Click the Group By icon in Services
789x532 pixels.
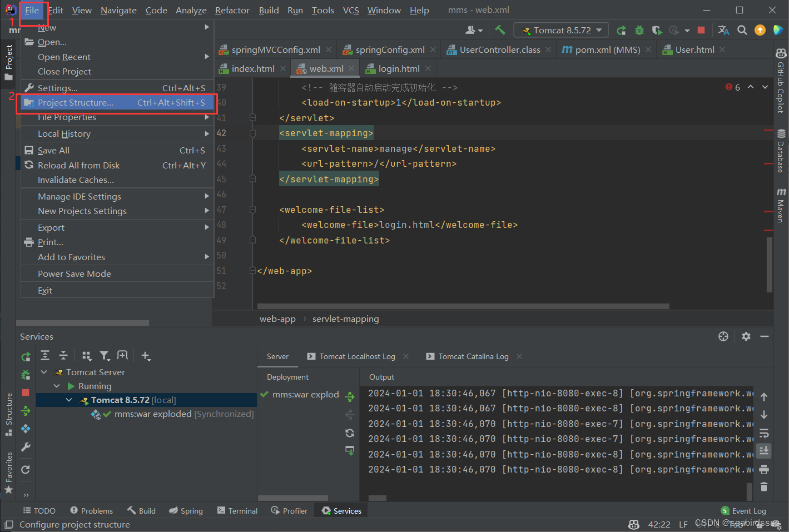click(87, 355)
